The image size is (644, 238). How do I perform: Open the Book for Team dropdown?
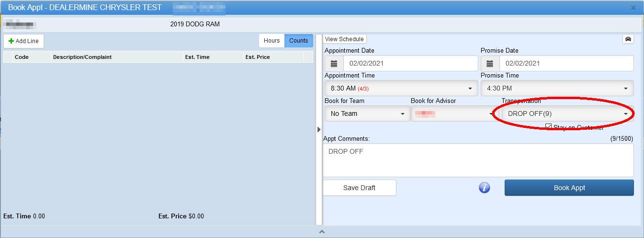coord(367,113)
